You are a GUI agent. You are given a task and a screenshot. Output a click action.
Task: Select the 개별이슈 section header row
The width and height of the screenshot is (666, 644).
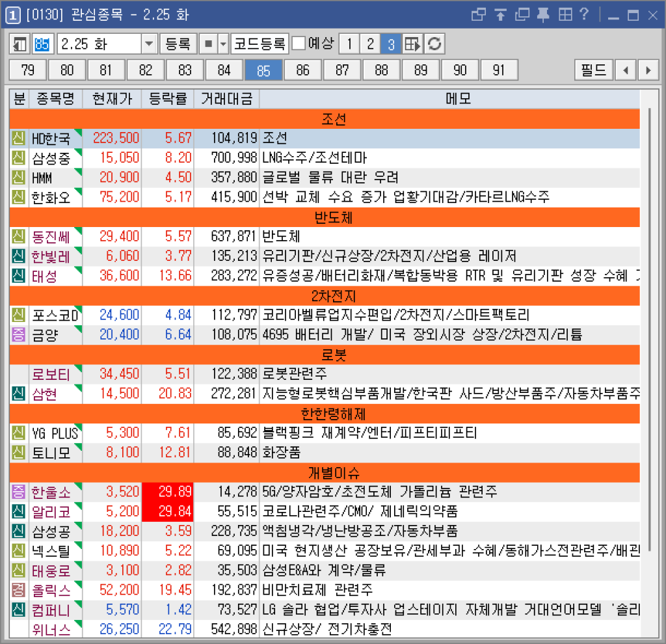(x=325, y=473)
